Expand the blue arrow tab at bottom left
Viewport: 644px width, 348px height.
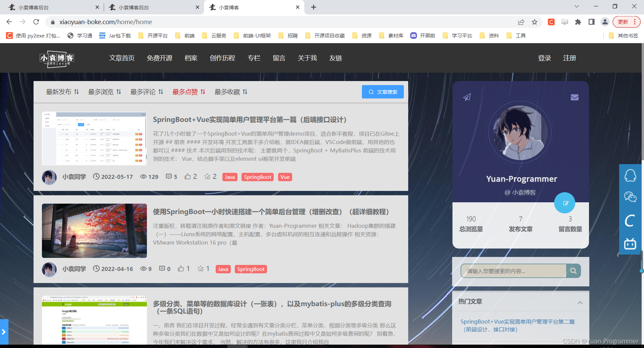click(x=4, y=332)
